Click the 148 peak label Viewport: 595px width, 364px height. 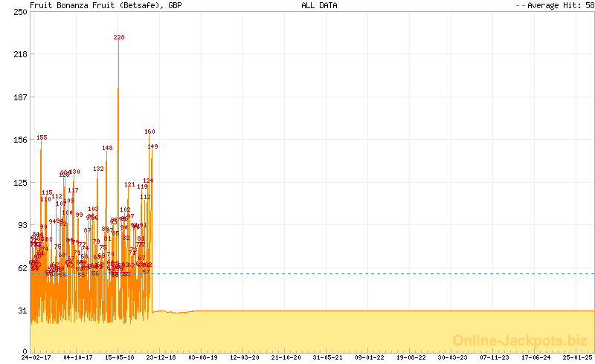[x=107, y=148]
